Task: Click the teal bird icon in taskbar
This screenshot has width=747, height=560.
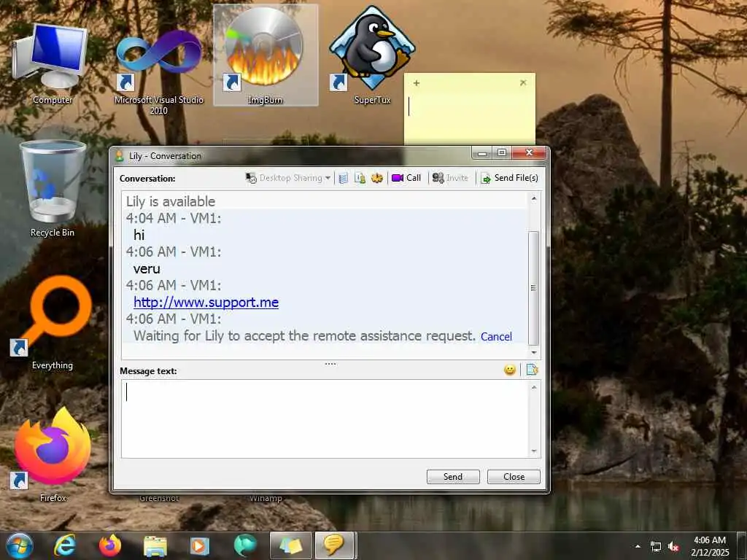Action: pos(245,545)
